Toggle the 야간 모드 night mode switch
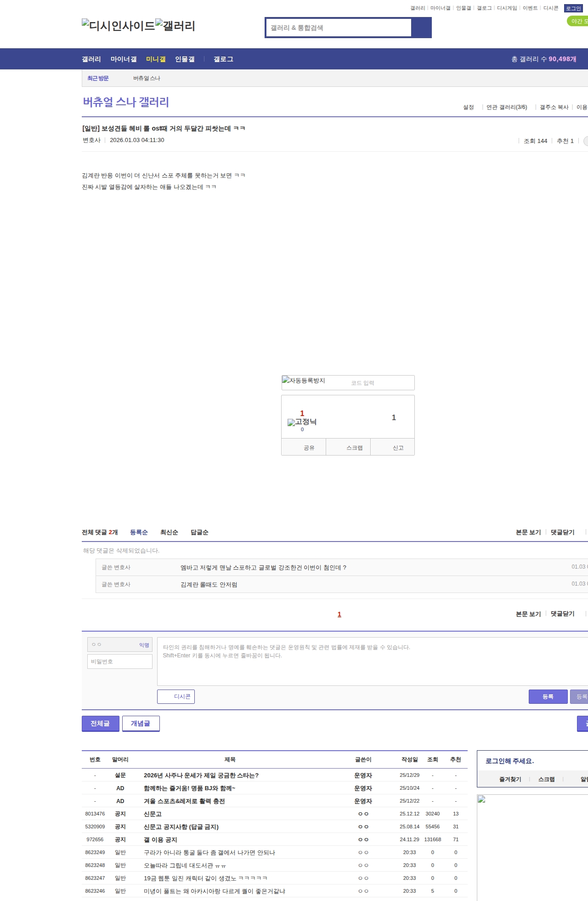 (x=578, y=21)
